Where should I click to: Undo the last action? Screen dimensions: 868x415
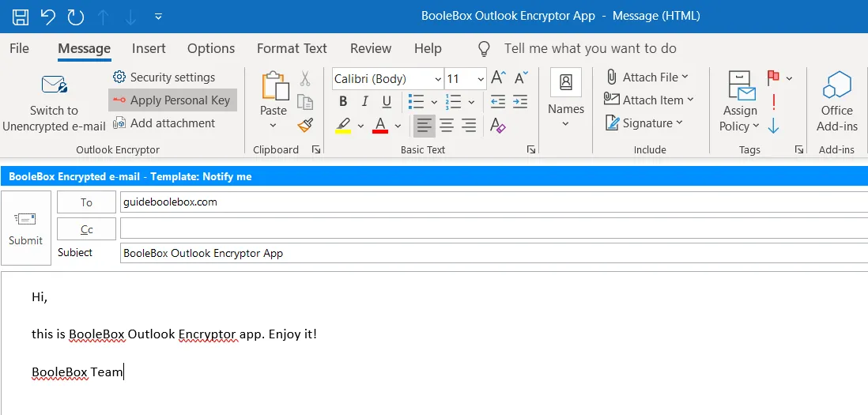point(48,16)
